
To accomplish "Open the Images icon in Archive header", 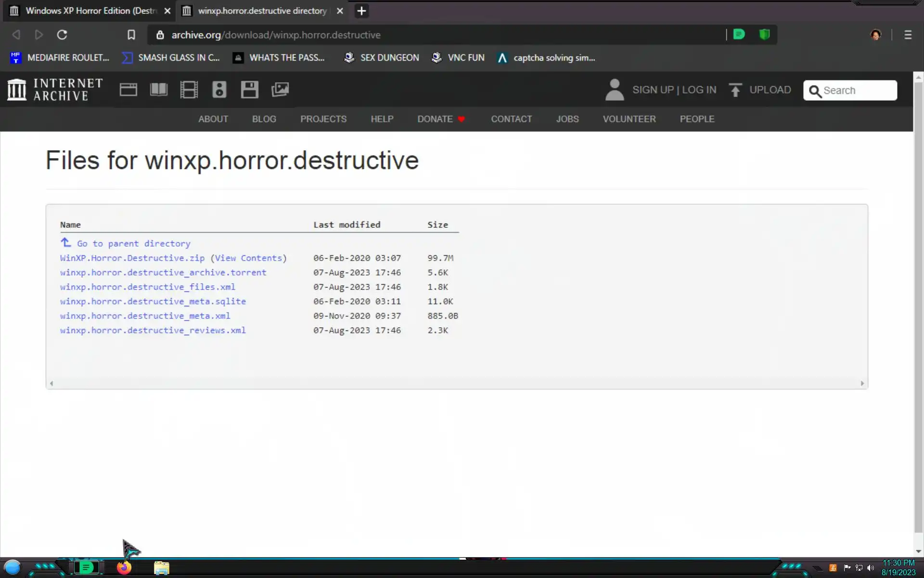I will pos(280,90).
